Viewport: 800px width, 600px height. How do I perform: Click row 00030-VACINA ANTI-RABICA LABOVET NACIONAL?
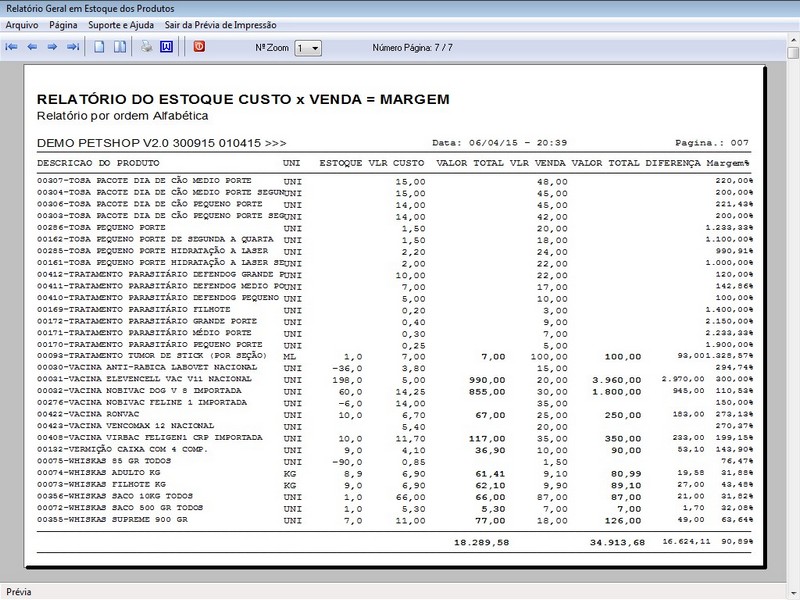pyautogui.click(x=395, y=368)
